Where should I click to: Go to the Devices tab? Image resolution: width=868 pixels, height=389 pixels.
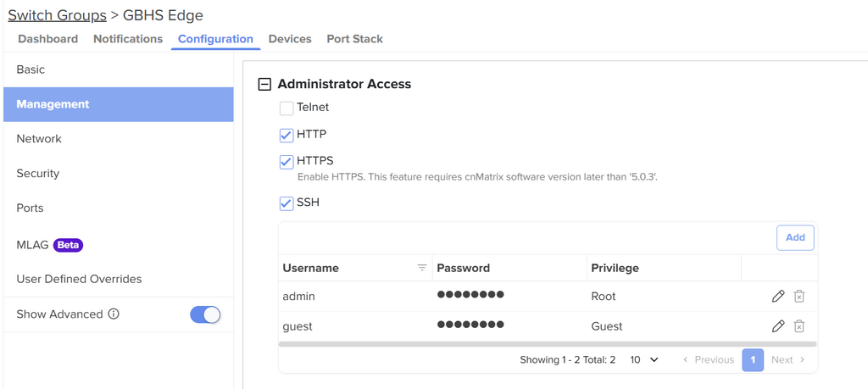290,39
